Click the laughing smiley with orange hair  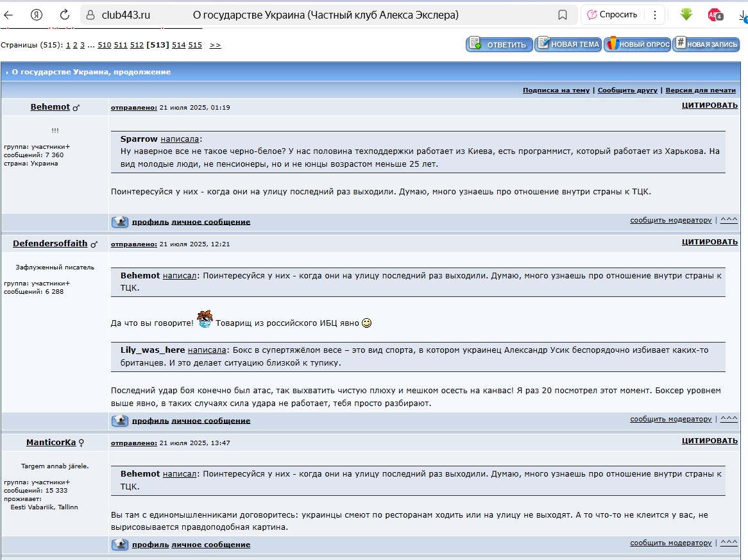(x=205, y=319)
